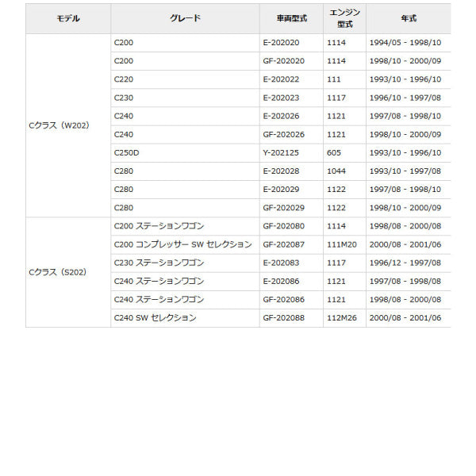476x476 pixels.
Task: Select vehicle type code GF-202087
Action: [285, 244]
